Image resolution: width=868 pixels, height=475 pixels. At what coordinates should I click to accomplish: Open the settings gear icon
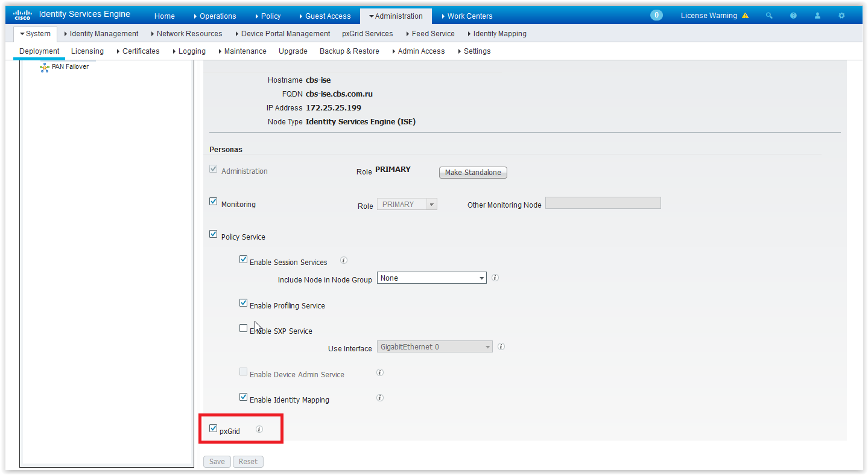[841, 16]
